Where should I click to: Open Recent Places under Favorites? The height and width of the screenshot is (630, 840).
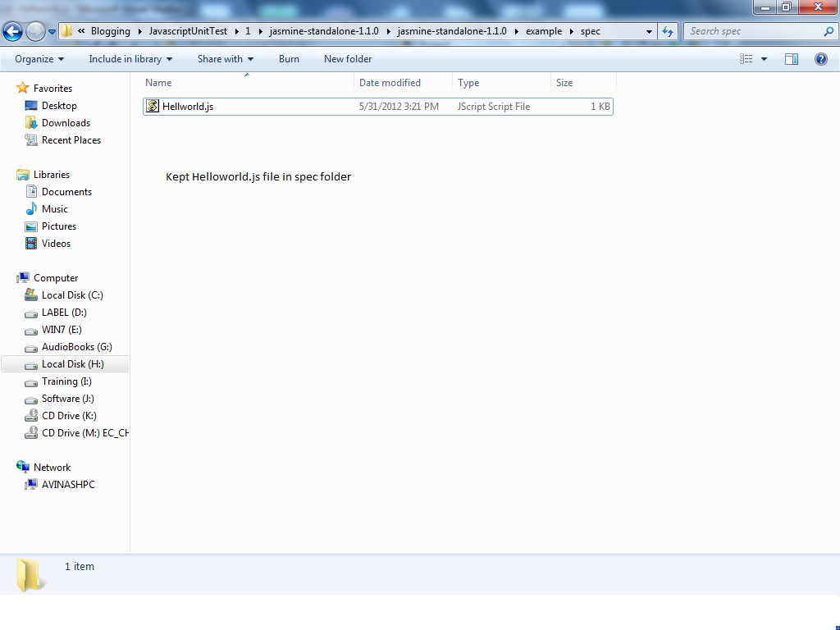[71, 139]
